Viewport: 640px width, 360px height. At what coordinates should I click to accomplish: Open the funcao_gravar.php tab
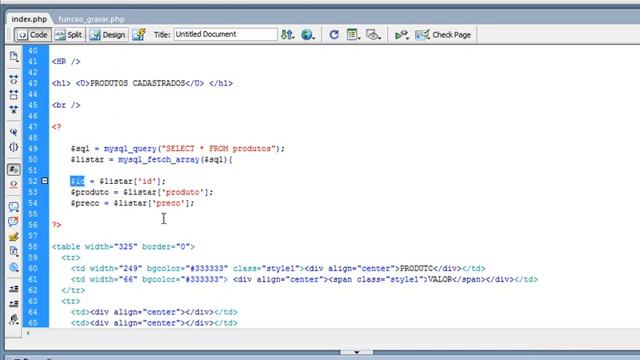click(x=91, y=19)
